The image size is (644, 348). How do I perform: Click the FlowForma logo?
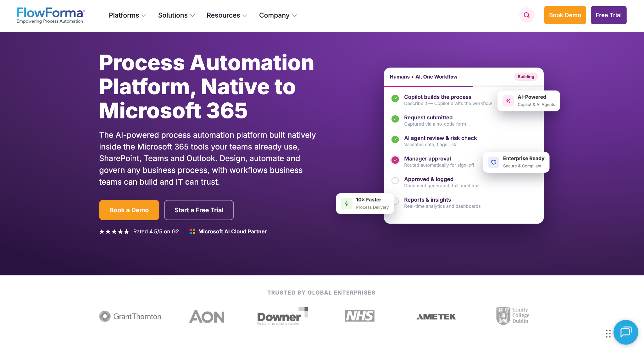[51, 15]
